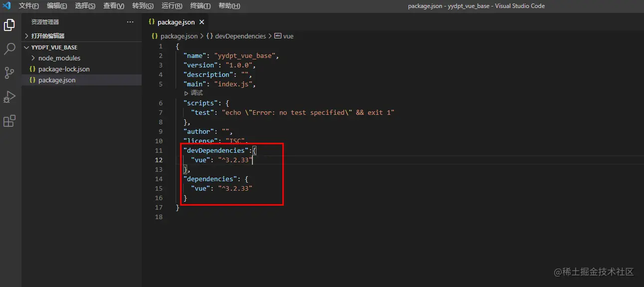Click the "yydpt_vue_base" name value
The image size is (644, 287).
coord(245,55)
